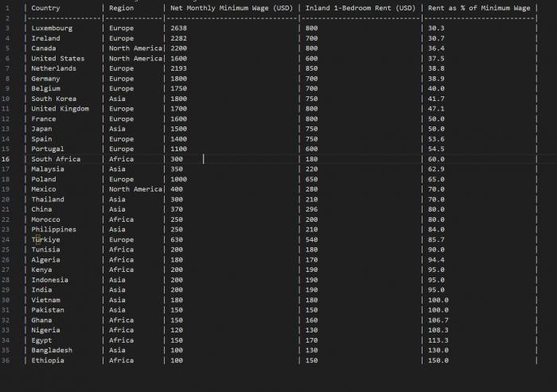
Task: Place cursor on the word Türkiye
Action: [x=45, y=239]
